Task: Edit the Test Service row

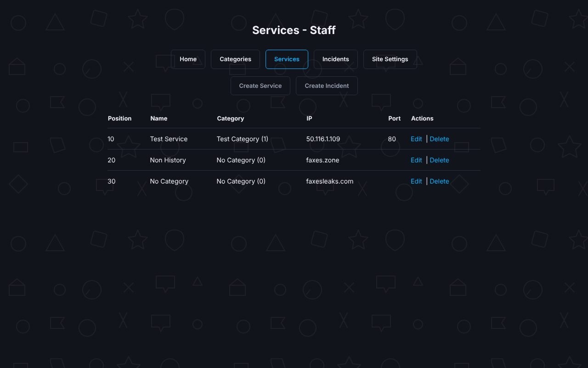Action: tap(416, 139)
